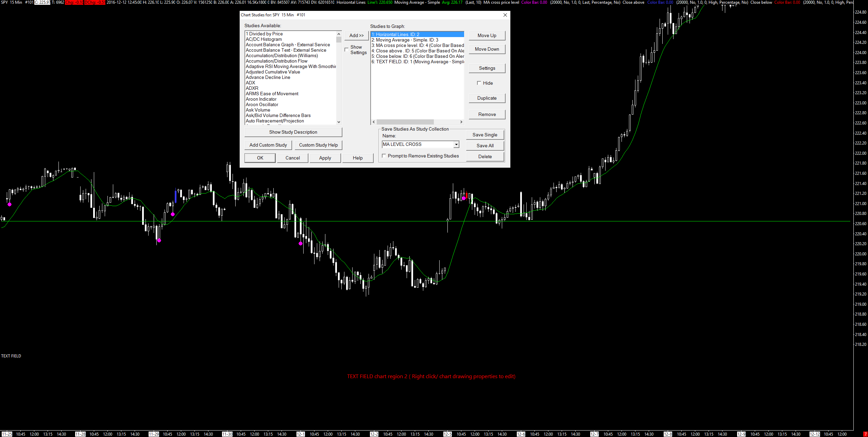This screenshot has width=868, height=437.
Task: Close the Chart Studies dialog
Action: click(505, 15)
